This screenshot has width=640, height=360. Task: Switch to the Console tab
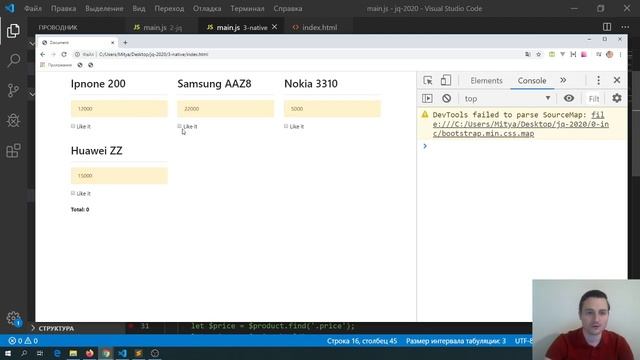[532, 80]
